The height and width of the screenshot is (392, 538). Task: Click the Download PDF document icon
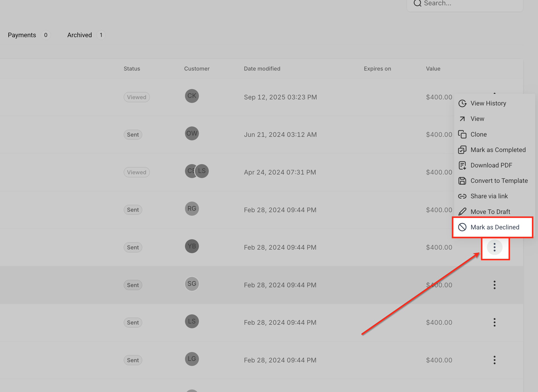pos(462,165)
